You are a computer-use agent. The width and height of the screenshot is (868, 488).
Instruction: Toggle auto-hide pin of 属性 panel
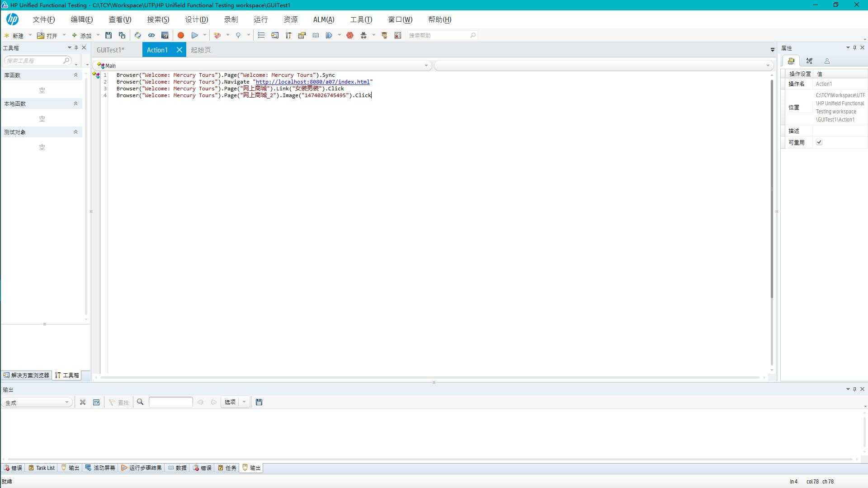[854, 47]
